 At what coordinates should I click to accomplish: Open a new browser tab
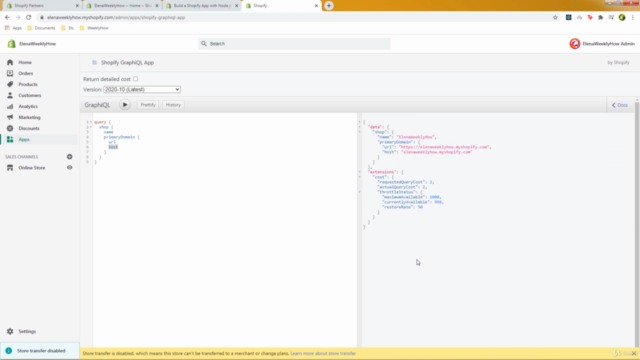pyautogui.click(x=329, y=6)
